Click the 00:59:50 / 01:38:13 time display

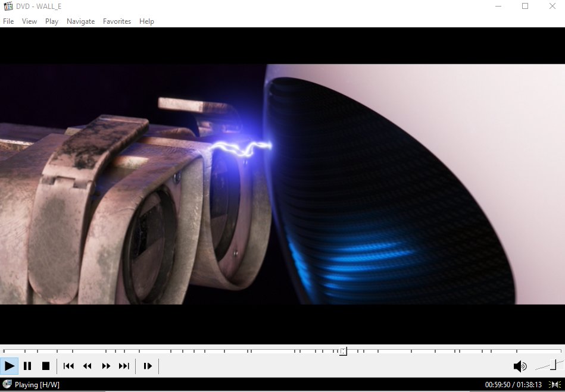513,385
